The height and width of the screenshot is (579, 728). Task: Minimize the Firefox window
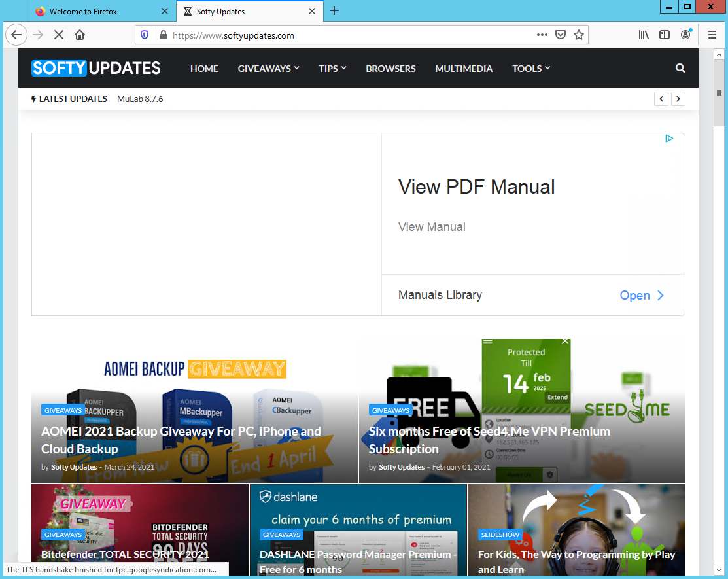(x=669, y=7)
